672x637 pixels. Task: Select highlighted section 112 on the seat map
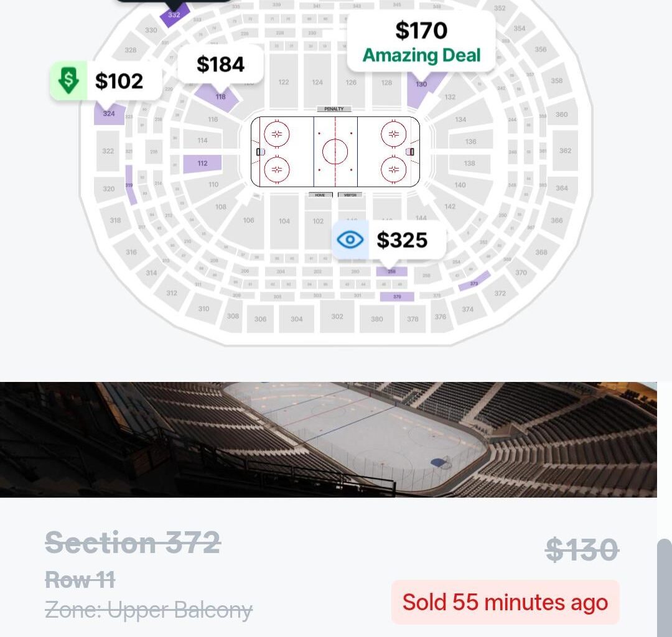202,163
